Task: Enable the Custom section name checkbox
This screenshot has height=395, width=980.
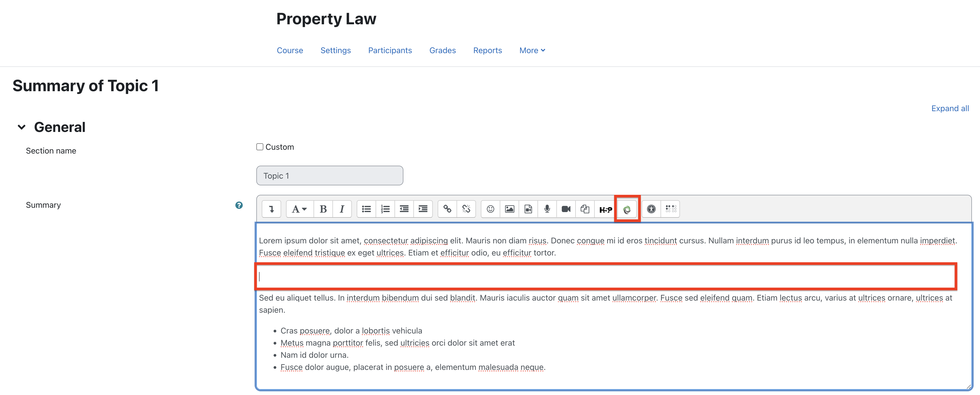Action: 260,146
